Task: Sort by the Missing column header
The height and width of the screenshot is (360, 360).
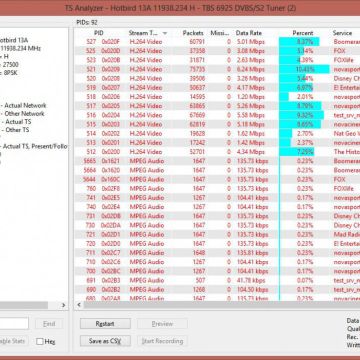Action: (x=220, y=33)
